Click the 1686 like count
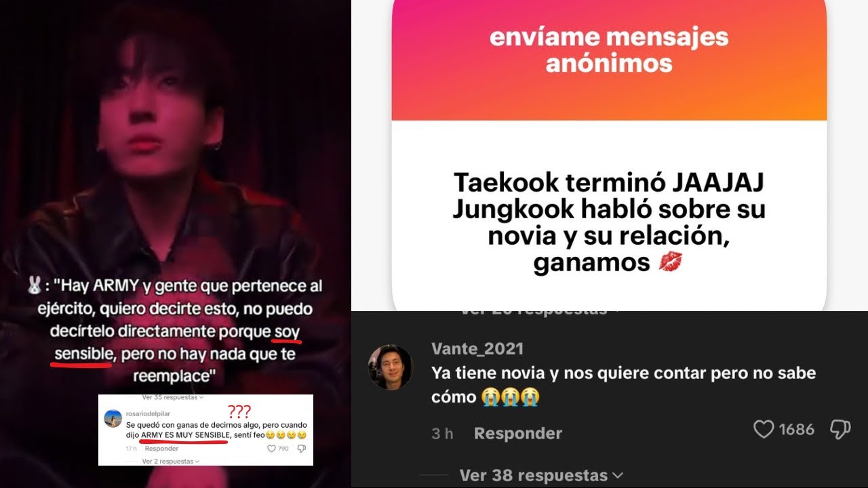Screen dimensions: 868x488 tap(796, 429)
